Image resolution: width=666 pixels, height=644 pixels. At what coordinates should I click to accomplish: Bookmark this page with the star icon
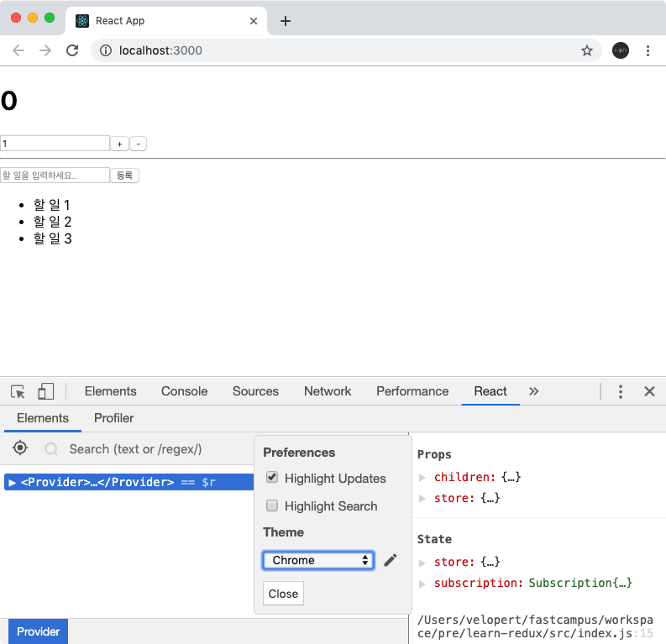point(586,50)
